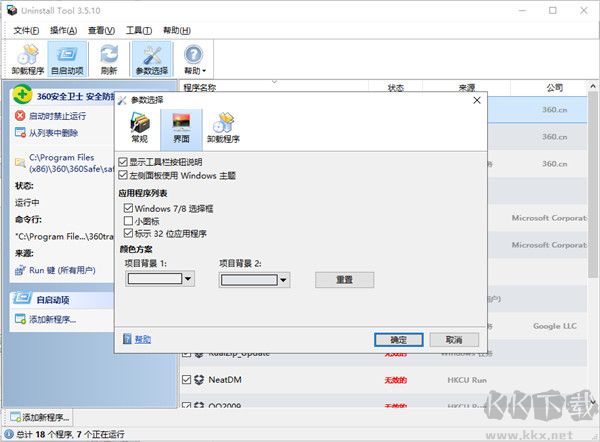Open the 工具(T) menu
This screenshot has height=442, width=600.
(x=139, y=31)
